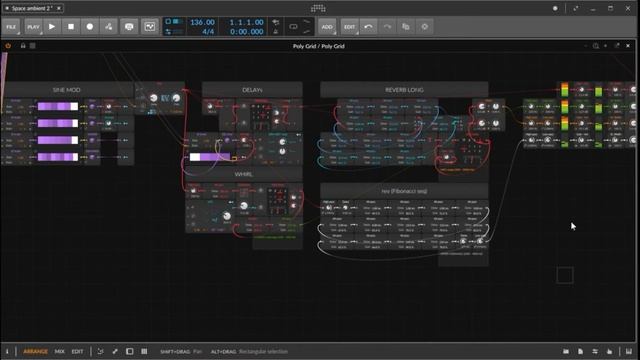Open the studio I/O panel icon

pyautogui.click(x=595, y=351)
